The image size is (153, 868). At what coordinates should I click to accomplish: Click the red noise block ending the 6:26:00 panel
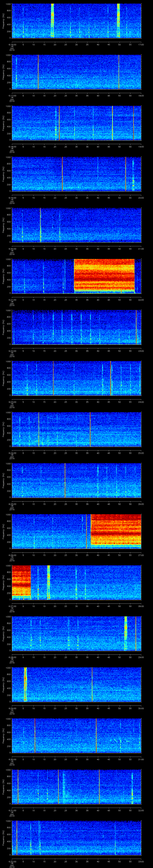coord(116,530)
